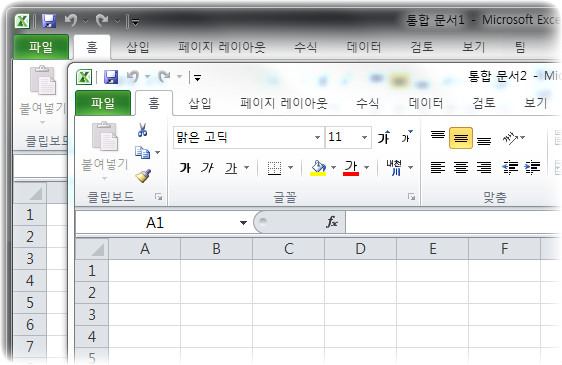Switch to 팀 tab in 통합 문서1 window
Image resolution: width=562 pixels, height=365 pixels.
(x=520, y=47)
